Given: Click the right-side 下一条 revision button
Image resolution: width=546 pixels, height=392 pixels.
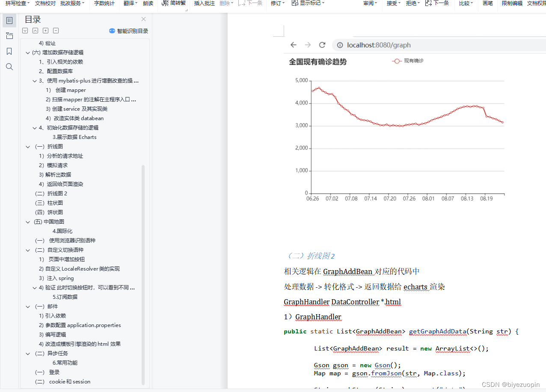Looking at the screenshot, I should 437,3.
